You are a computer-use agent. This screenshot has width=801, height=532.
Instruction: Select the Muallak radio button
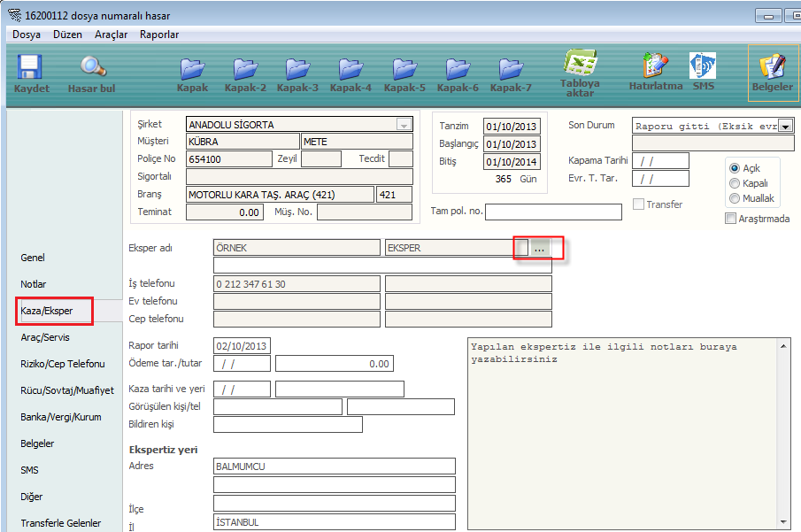[x=734, y=197]
